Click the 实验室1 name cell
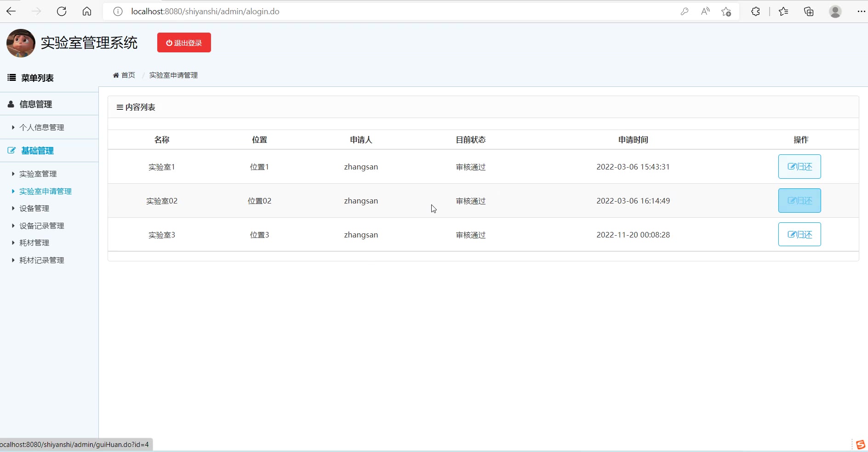Screen dimensions: 868x452 (162, 167)
